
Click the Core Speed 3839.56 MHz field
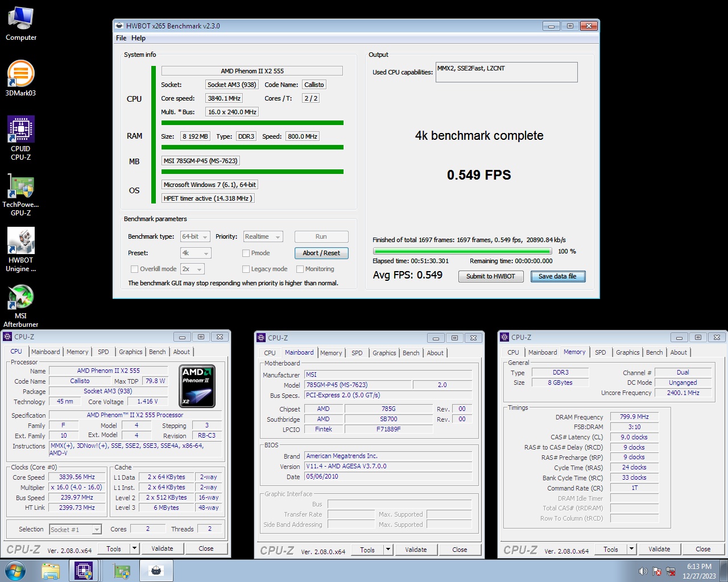click(x=77, y=477)
